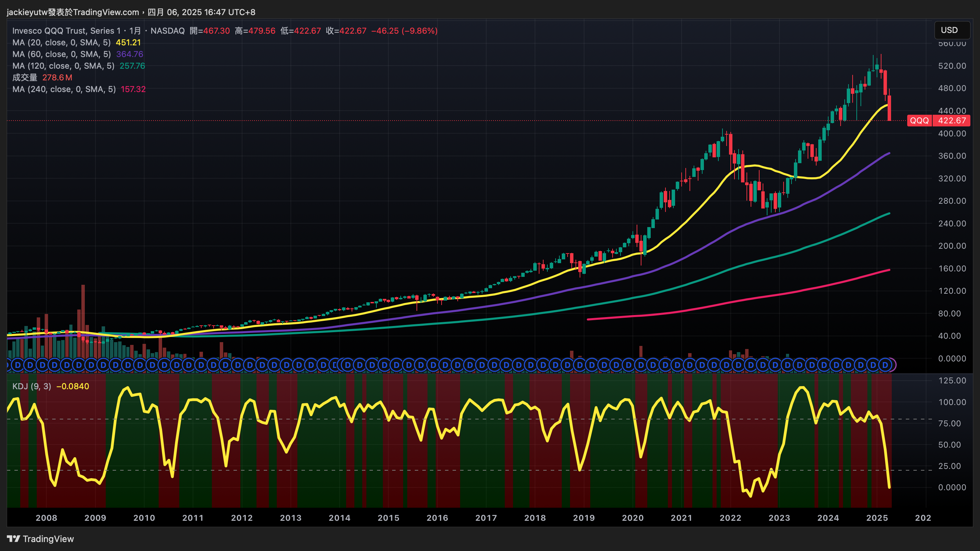980x551 pixels.
Task: Click the yellow 451.21 MA value
Action: coord(128,43)
